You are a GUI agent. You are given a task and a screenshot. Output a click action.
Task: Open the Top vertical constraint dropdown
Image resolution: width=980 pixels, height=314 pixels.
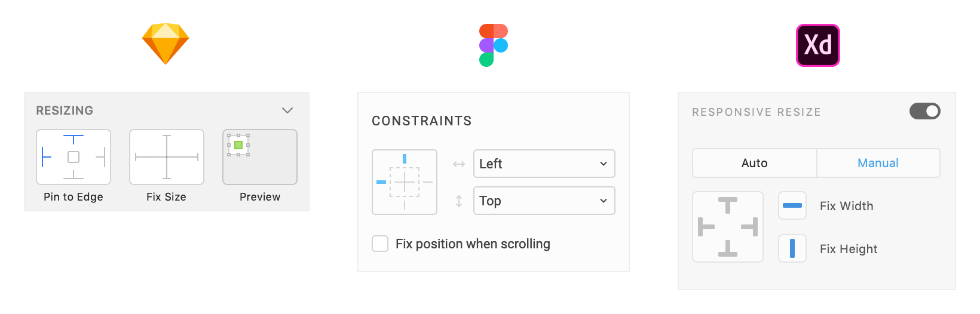tap(544, 201)
